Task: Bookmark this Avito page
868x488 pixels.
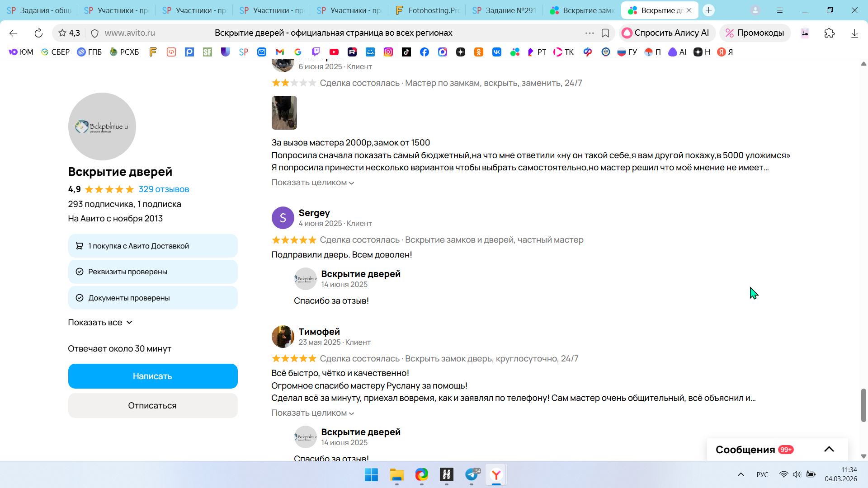Action: pyautogui.click(x=605, y=33)
